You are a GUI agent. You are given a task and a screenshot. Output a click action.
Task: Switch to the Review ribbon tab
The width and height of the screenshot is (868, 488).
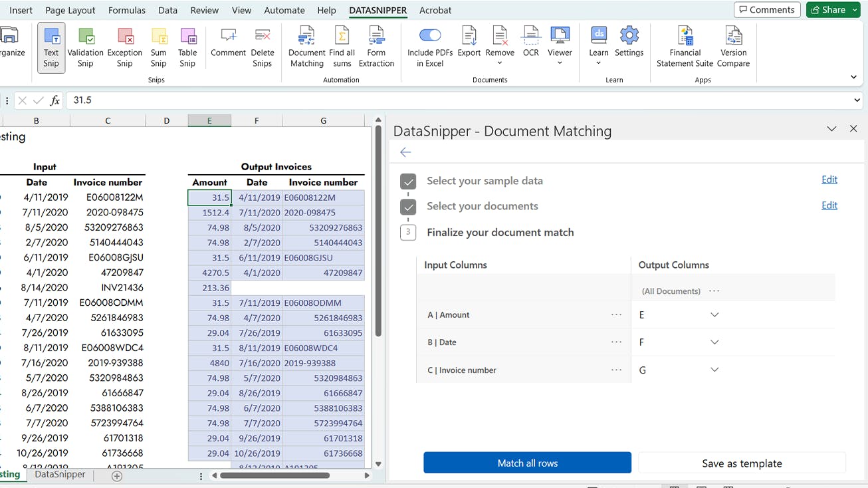[204, 10]
